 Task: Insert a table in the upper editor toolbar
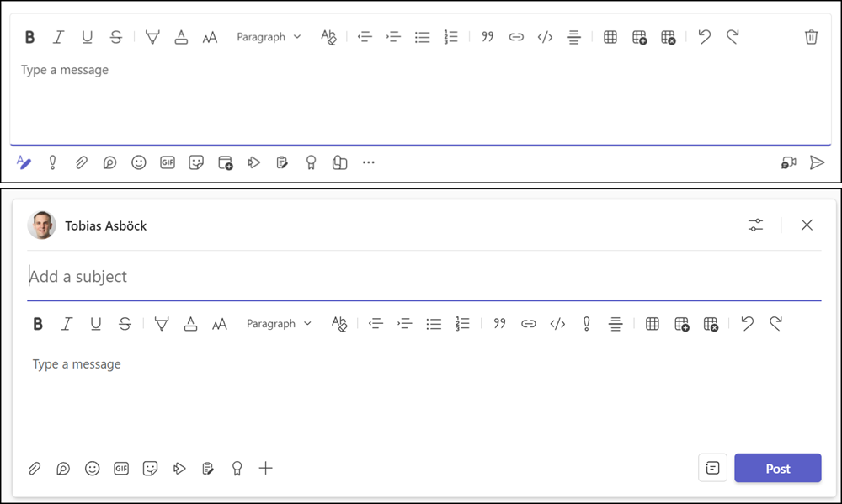click(x=610, y=37)
